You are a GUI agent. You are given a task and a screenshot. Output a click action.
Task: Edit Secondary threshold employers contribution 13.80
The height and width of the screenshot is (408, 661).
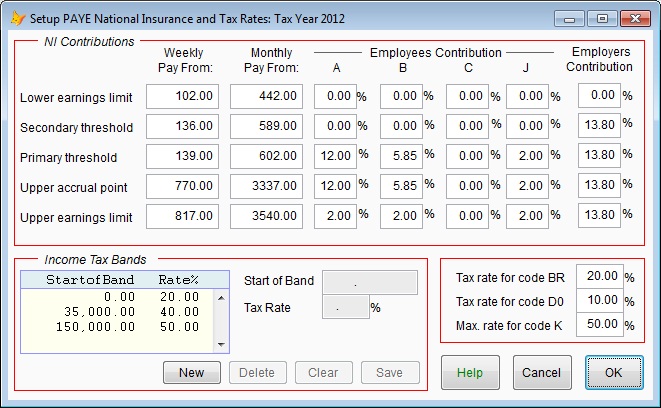pos(599,125)
